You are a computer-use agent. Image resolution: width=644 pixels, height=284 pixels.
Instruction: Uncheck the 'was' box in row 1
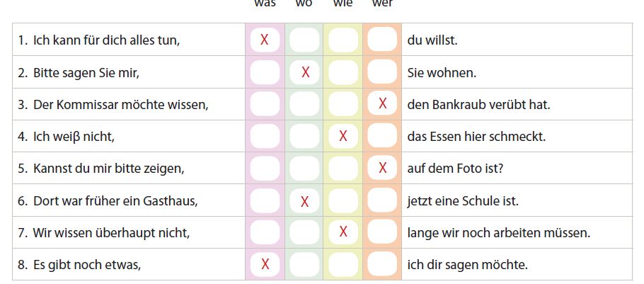[265, 40]
